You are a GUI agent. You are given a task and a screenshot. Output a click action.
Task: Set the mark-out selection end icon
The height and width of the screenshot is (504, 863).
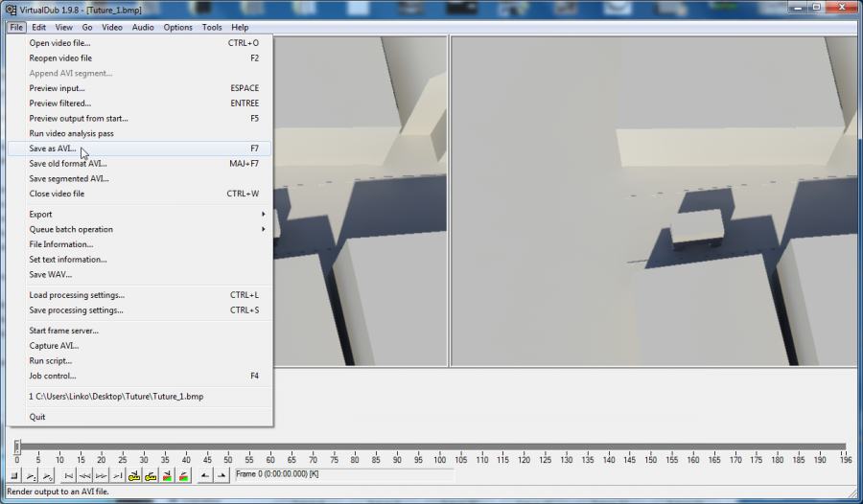[x=222, y=476]
